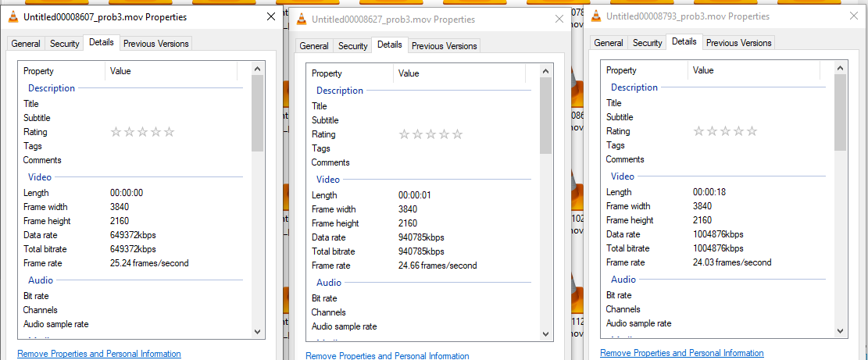Select Frame height 2160 in Untitled00008607 window
Viewport: 868px width, 360px height.
click(120, 221)
